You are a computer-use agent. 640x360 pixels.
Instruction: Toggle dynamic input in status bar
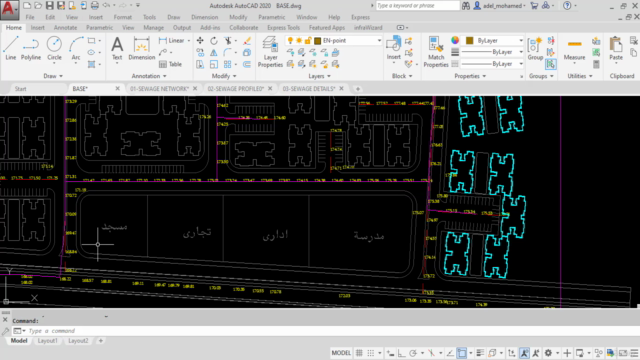[391, 353]
